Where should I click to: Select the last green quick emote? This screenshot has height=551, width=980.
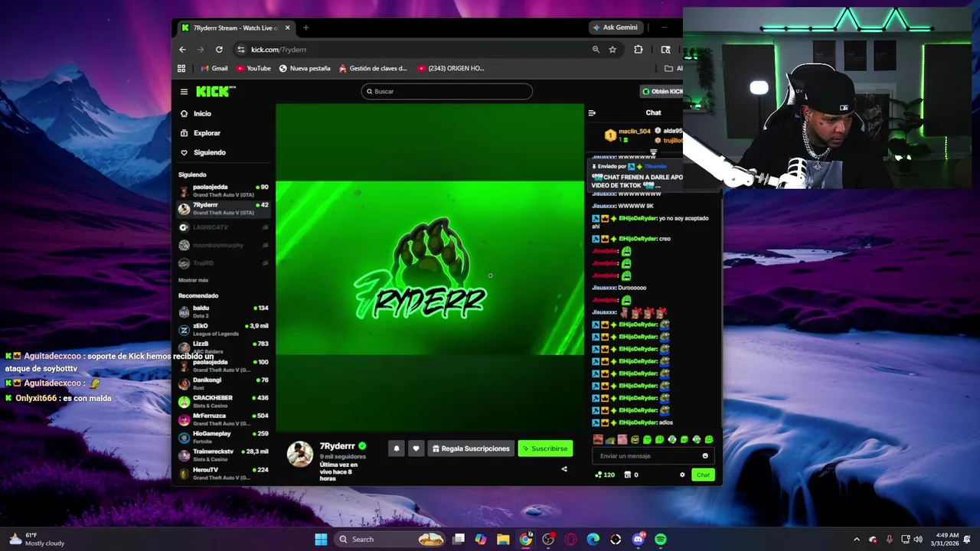[709, 439]
